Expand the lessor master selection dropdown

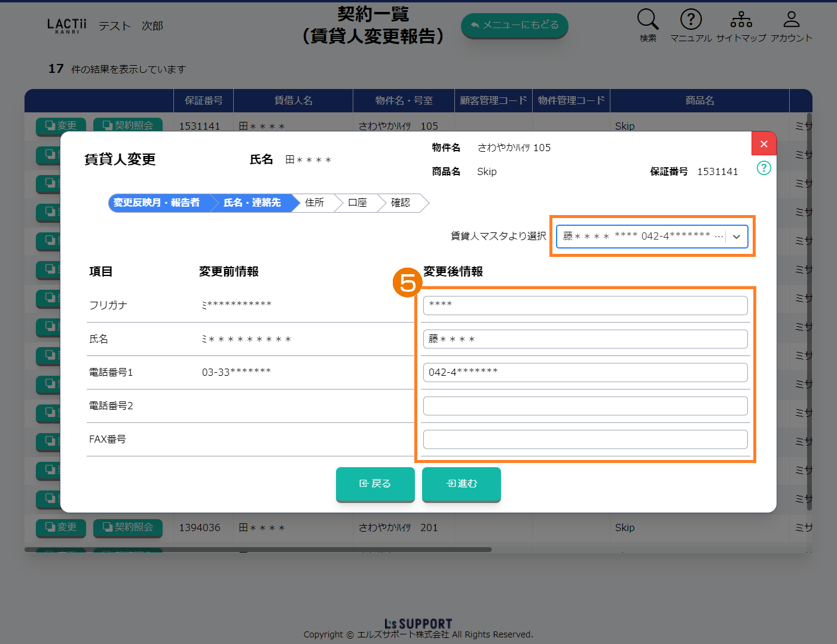click(x=737, y=237)
